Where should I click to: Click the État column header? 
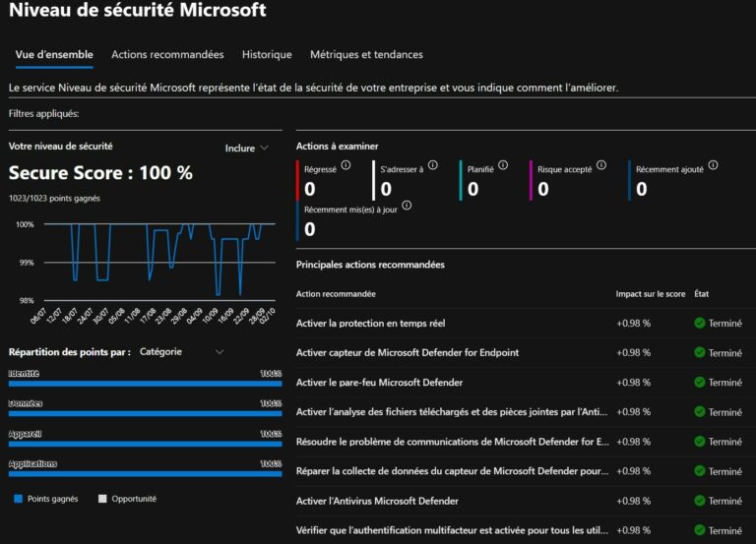pos(702,294)
